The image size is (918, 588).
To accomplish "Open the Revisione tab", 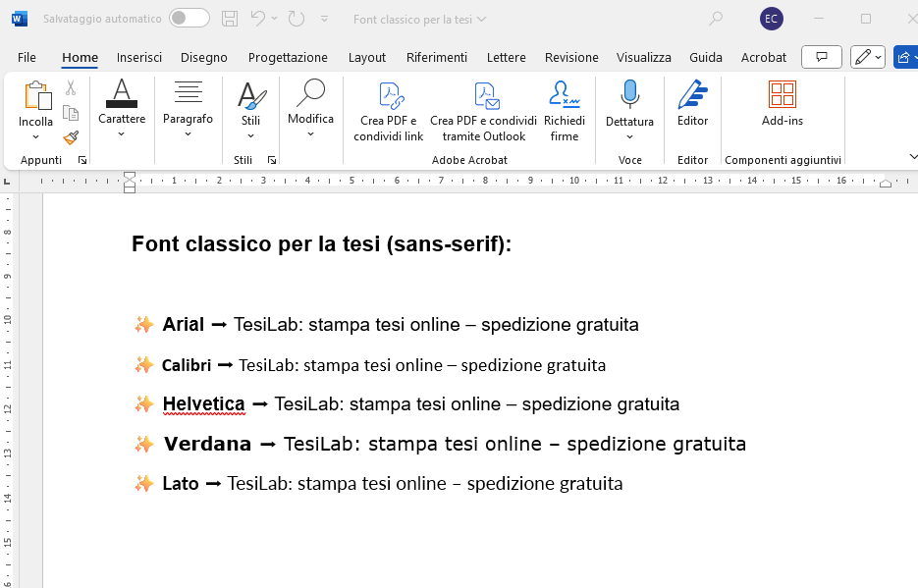I will [x=571, y=58].
